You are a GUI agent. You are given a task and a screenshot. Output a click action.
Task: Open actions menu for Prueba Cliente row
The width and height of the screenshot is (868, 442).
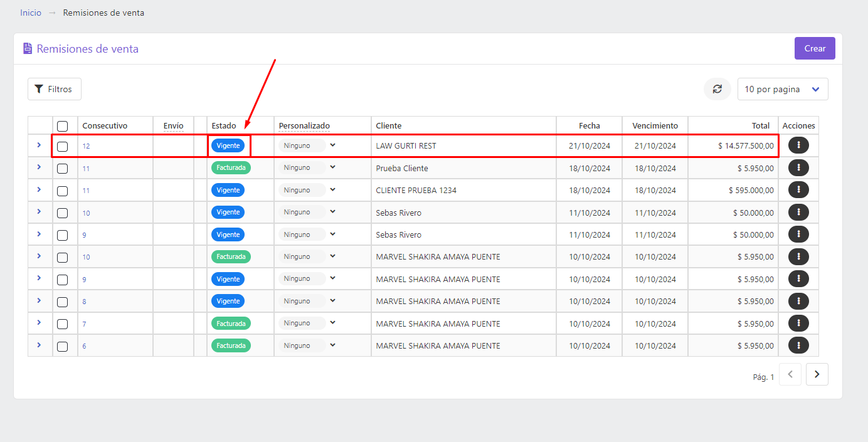coord(798,167)
